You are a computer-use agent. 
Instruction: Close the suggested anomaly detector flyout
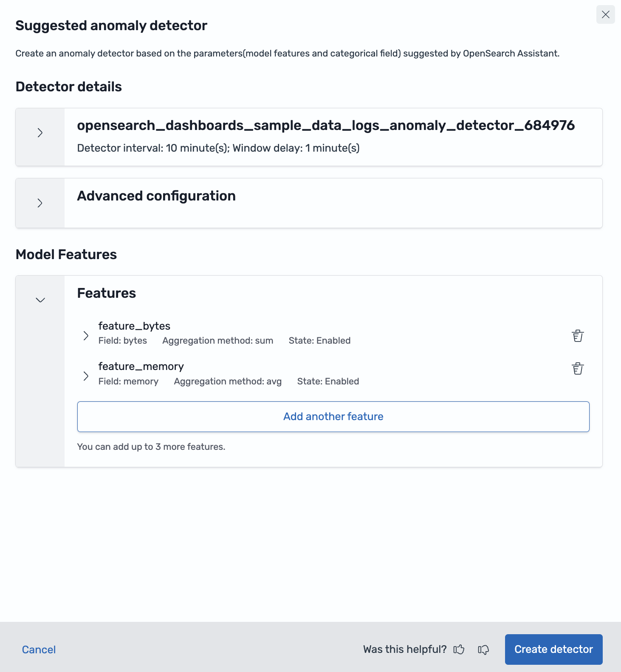tap(606, 14)
